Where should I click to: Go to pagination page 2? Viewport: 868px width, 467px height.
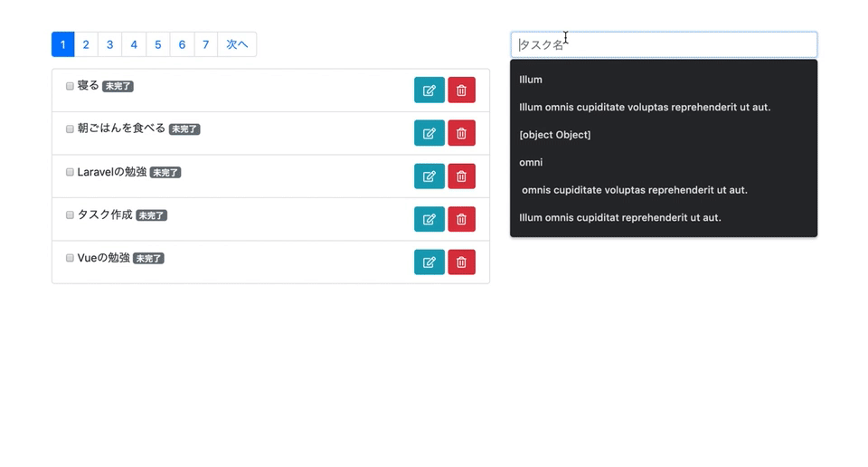click(86, 44)
